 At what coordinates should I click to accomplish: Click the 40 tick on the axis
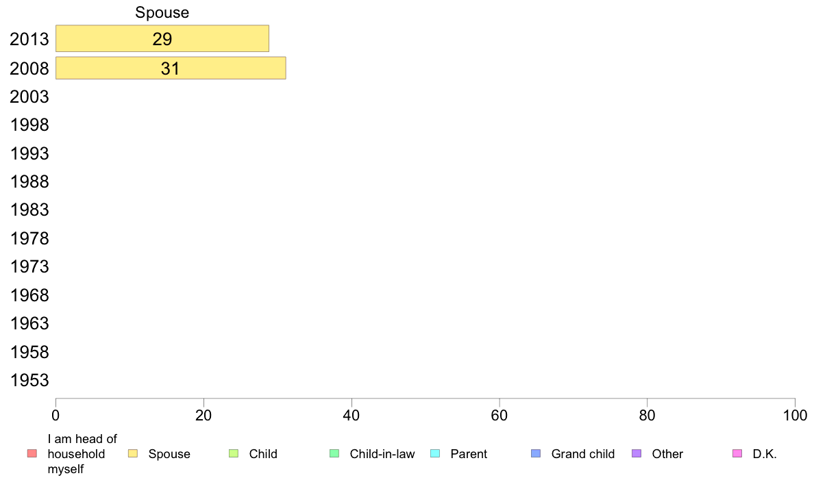351,415
